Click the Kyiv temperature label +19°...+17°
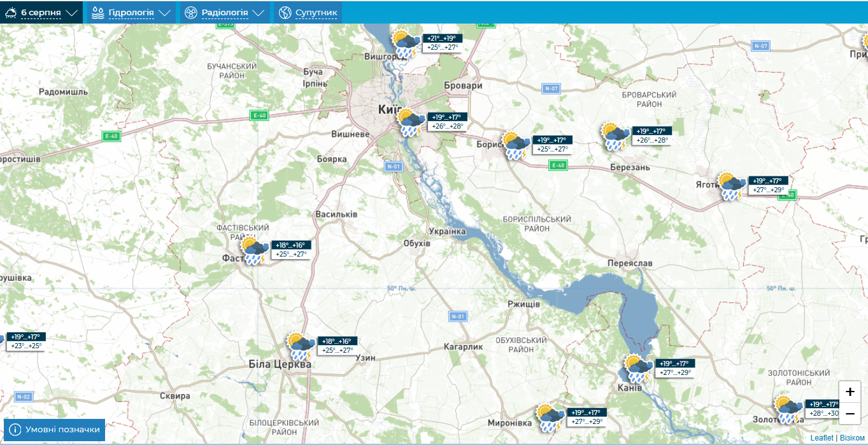Viewport: 868px width, 445px height. (x=448, y=117)
